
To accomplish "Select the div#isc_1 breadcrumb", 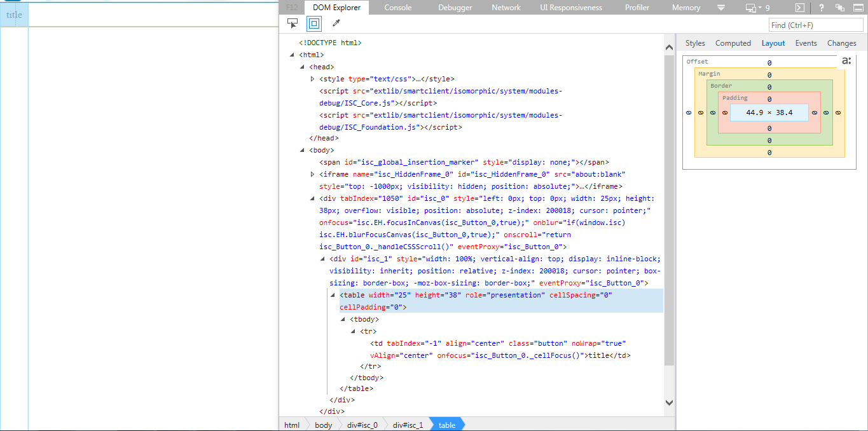I will [x=408, y=425].
